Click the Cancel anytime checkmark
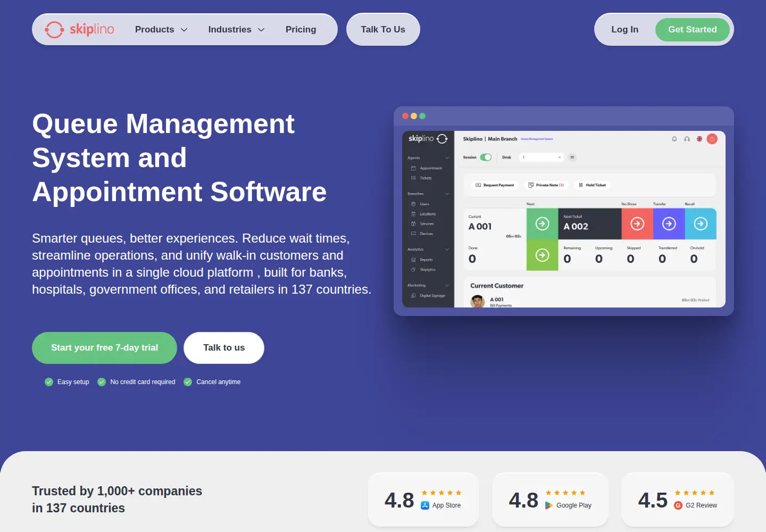 tap(188, 382)
